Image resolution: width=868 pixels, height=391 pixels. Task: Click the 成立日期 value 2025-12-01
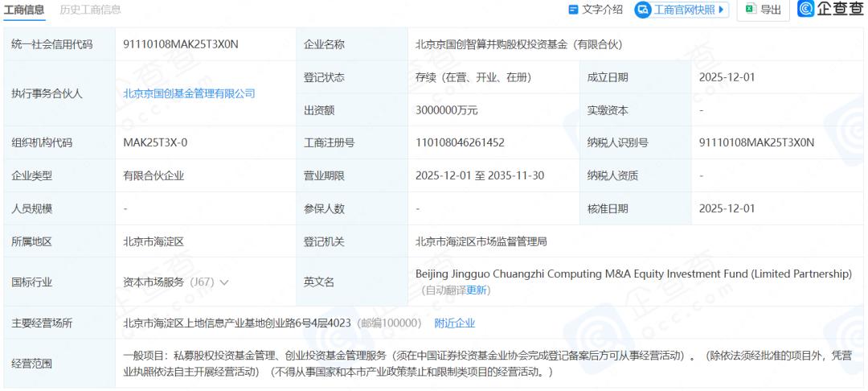[x=727, y=77]
